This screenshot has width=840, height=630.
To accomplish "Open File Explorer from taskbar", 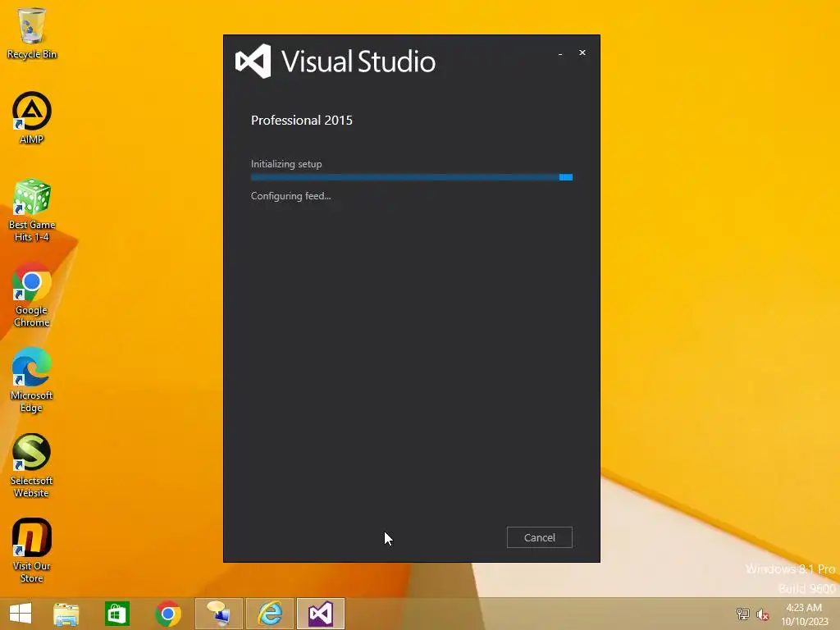I will 66,614.
